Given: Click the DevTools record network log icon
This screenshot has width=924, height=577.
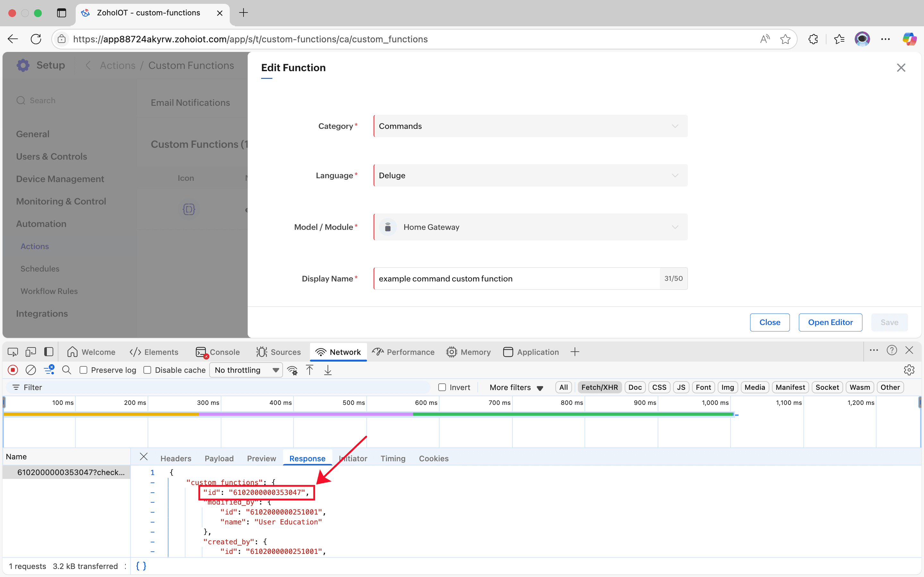Looking at the screenshot, I should (13, 370).
